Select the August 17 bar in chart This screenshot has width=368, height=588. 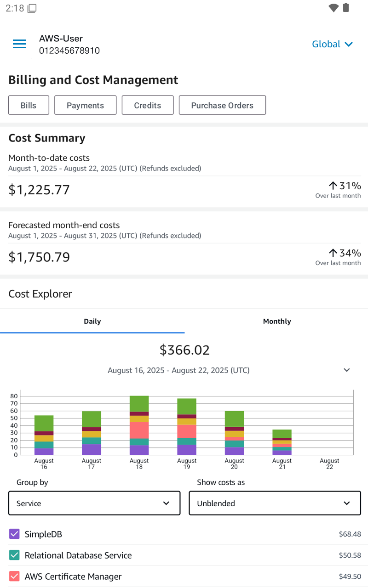click(92, 433)
